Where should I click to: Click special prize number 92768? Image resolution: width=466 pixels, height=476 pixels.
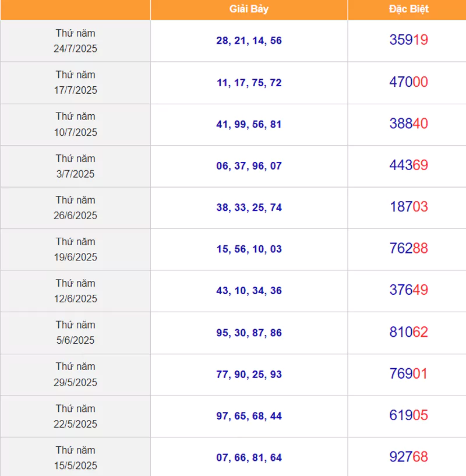(x=408, y=457)
